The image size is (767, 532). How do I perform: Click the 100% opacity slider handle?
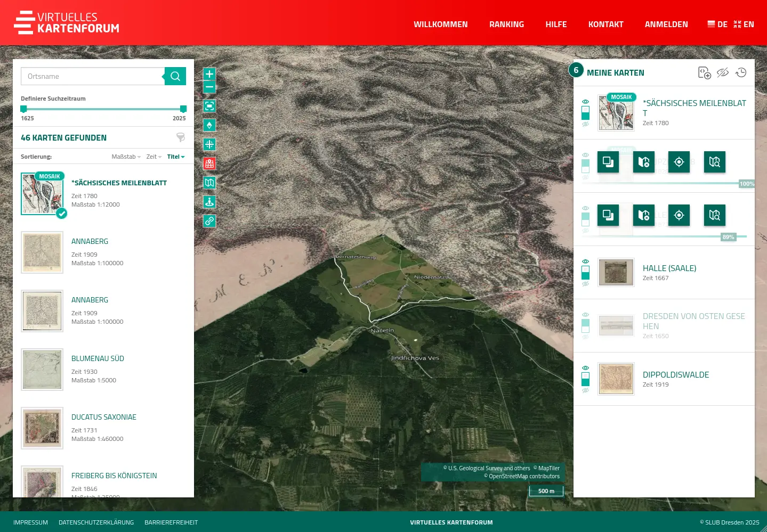click(x=746, y=184)
